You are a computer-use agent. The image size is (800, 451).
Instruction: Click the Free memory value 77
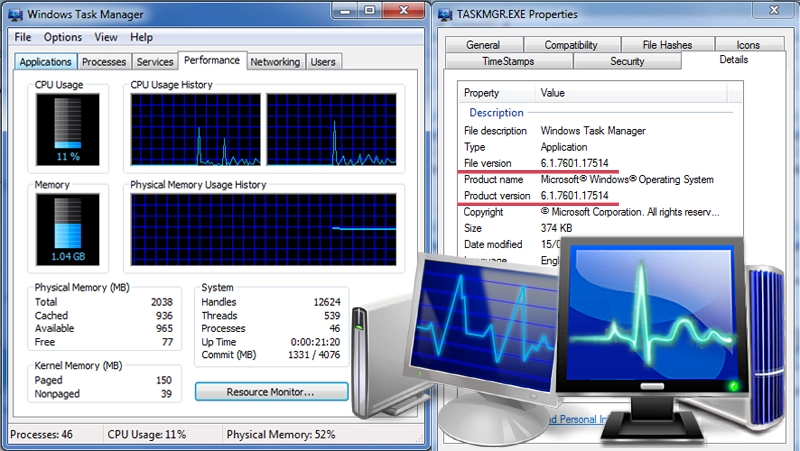point(167,342)
